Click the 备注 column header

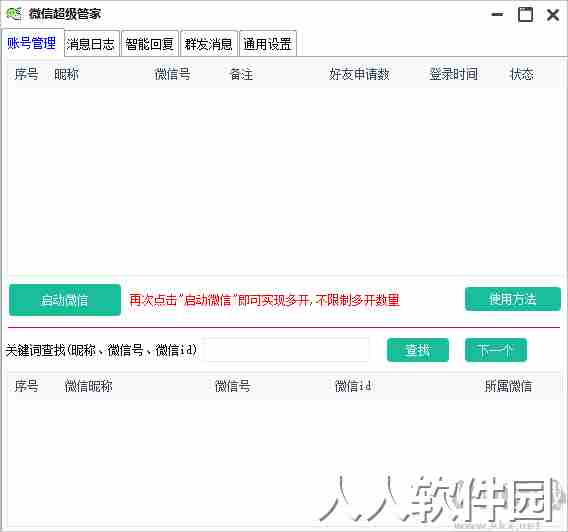click(241, 74)
